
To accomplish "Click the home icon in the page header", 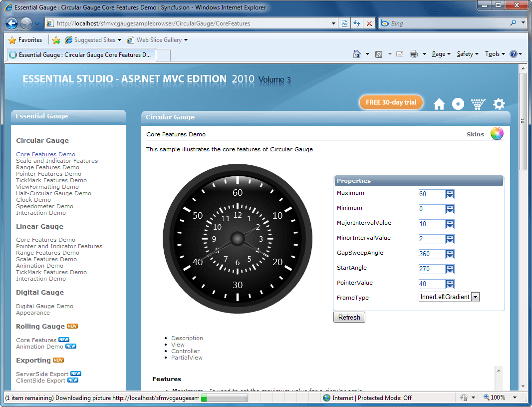I will click(439, 103).
